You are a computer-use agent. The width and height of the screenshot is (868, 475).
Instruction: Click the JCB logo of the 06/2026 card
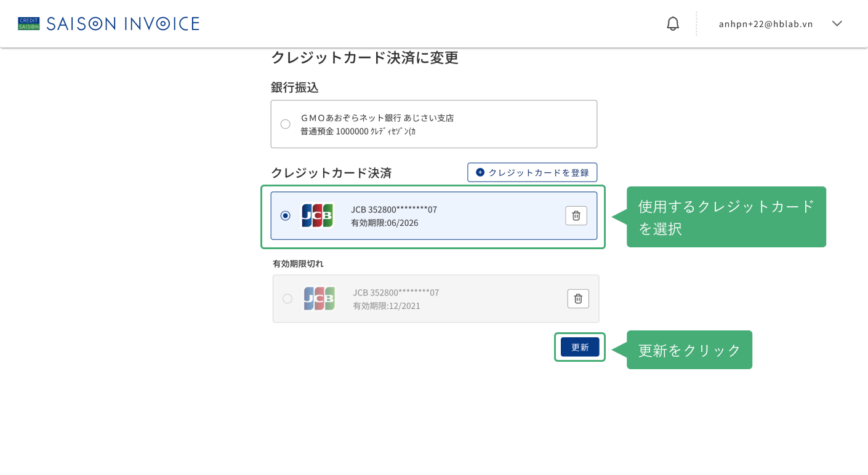[x=317, y=215]
